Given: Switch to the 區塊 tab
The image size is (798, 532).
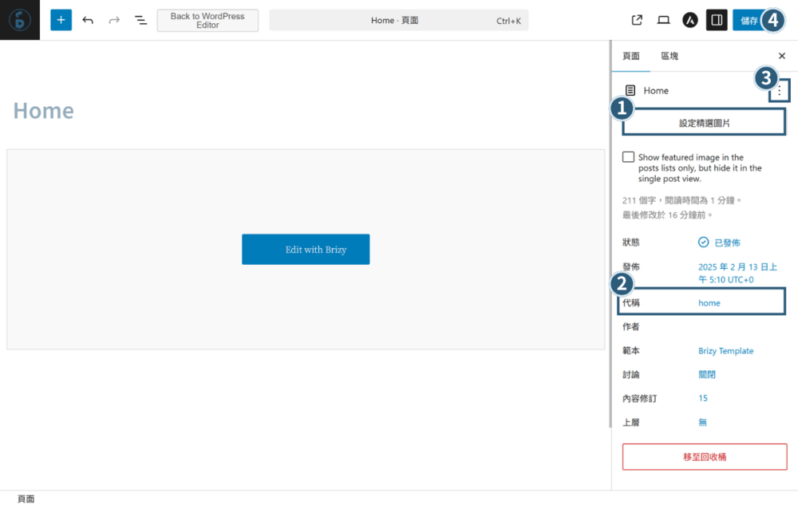Looking at the screenshot, I should (669, 56).
